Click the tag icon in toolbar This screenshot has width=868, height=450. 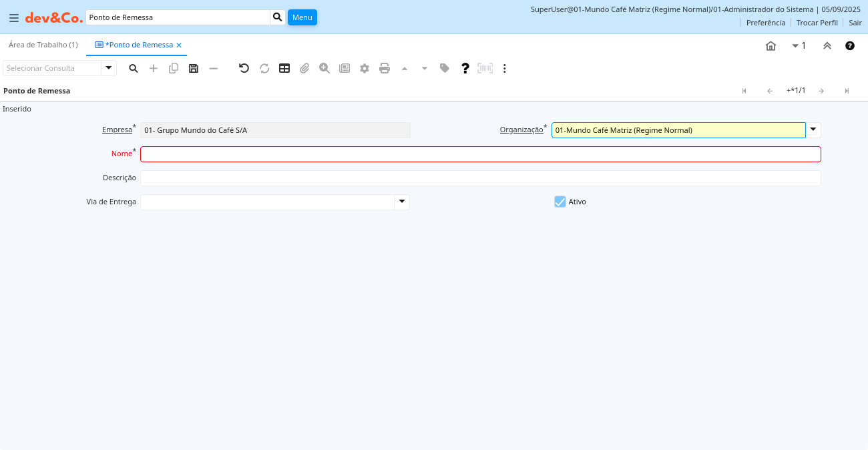pos(445,68)
